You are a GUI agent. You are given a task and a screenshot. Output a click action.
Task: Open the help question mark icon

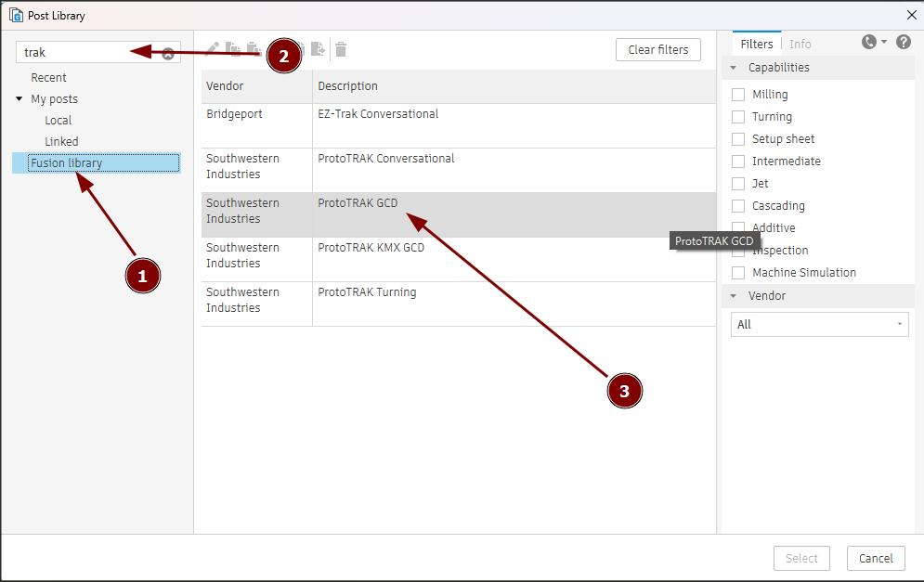pyautogui.click(x=904, y=42)
